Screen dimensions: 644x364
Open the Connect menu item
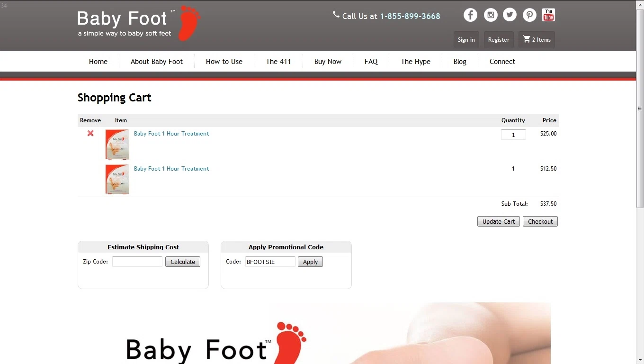502,61
